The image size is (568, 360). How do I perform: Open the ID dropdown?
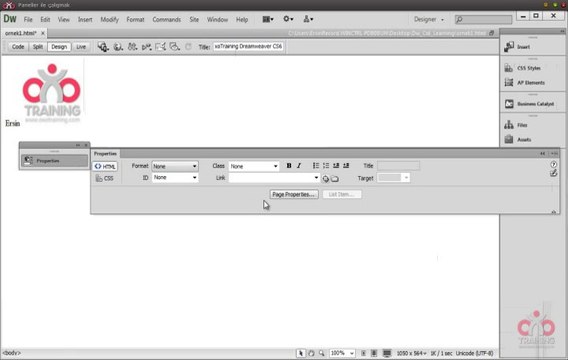pos(175,177)
